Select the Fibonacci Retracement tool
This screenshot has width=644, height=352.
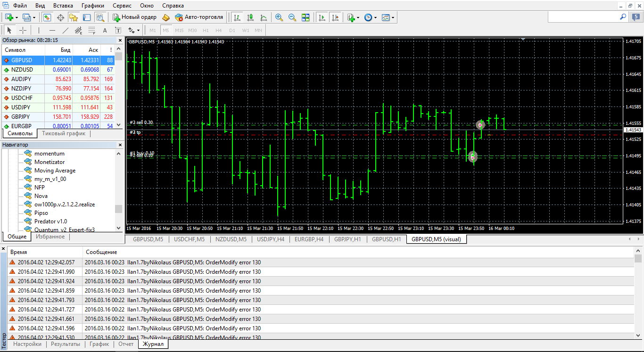pos(92,30)
